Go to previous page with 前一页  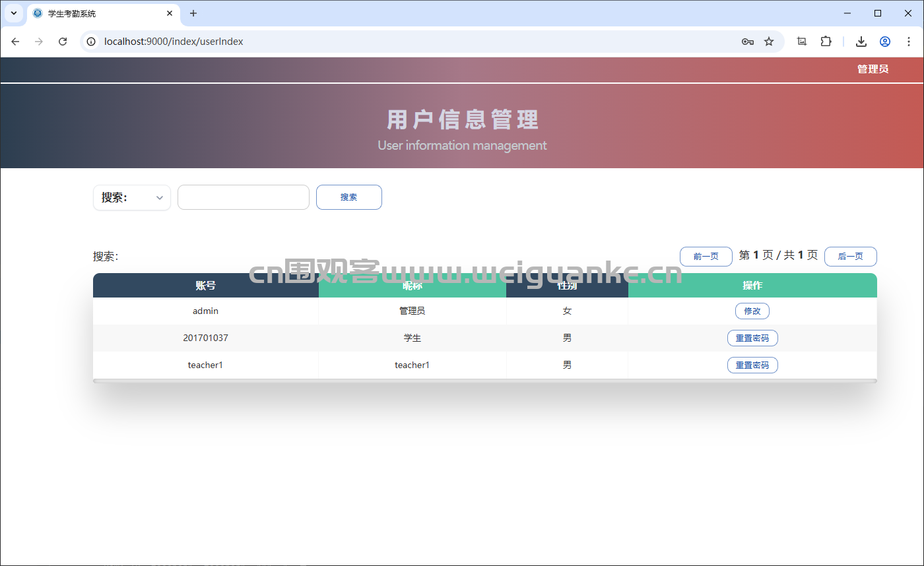click(x=706, y=257)
